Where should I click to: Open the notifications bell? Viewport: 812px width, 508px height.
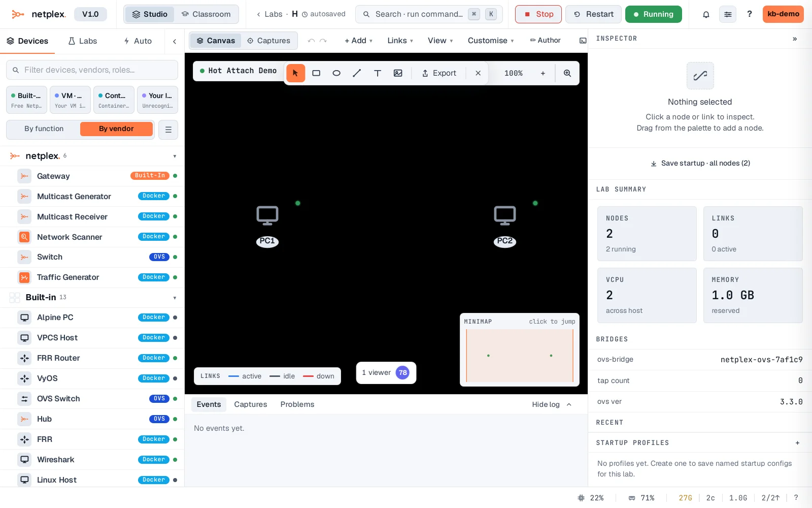point(706,14)
